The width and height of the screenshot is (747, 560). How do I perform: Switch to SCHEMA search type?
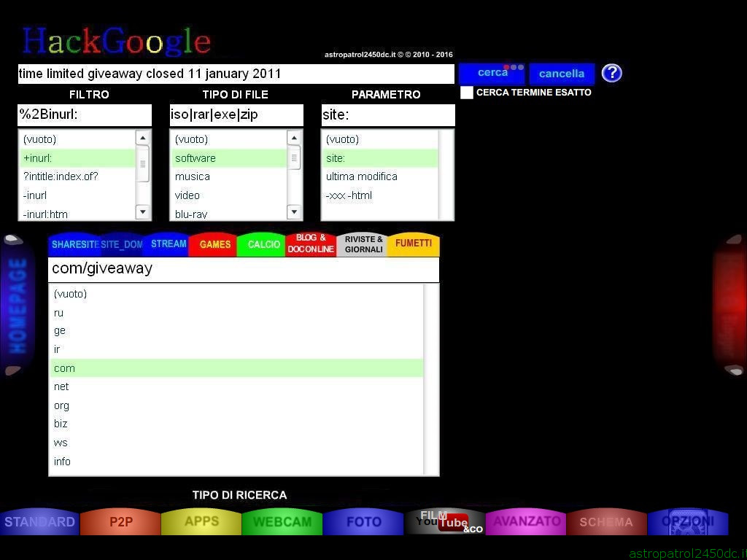[606, 522]
